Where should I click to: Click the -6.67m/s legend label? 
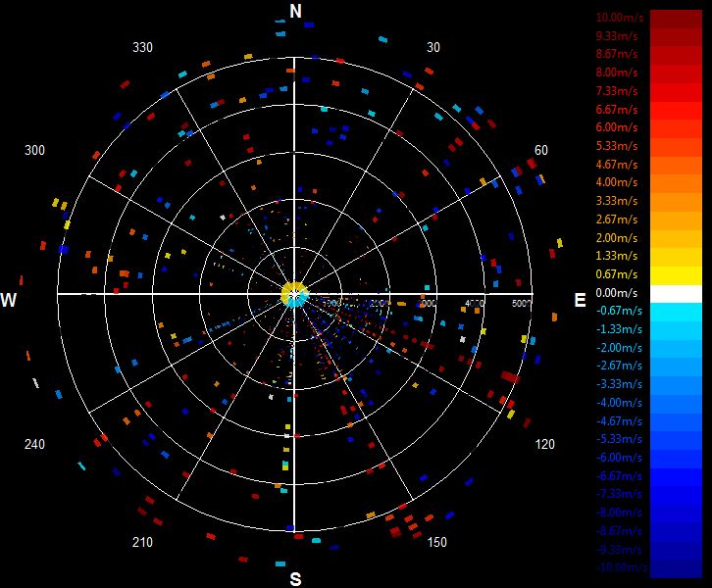[x=620, y=476]
